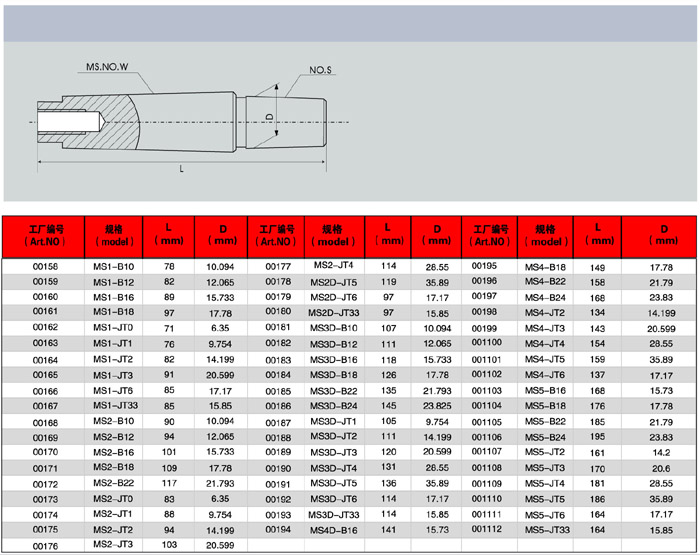Click the L length dimension under the drawing

point(182,168)
